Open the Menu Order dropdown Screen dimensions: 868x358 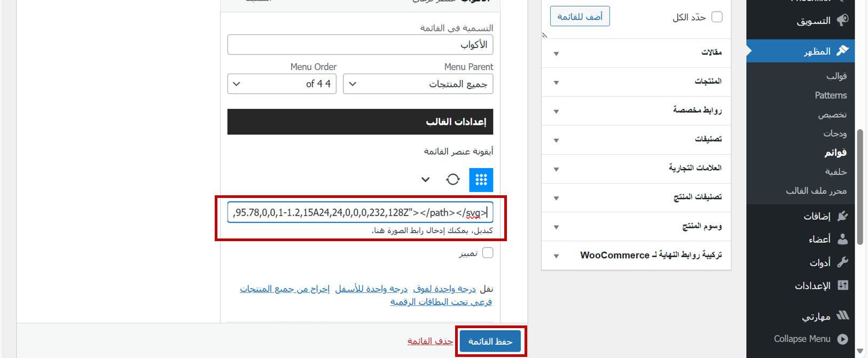tap(281, 84)
